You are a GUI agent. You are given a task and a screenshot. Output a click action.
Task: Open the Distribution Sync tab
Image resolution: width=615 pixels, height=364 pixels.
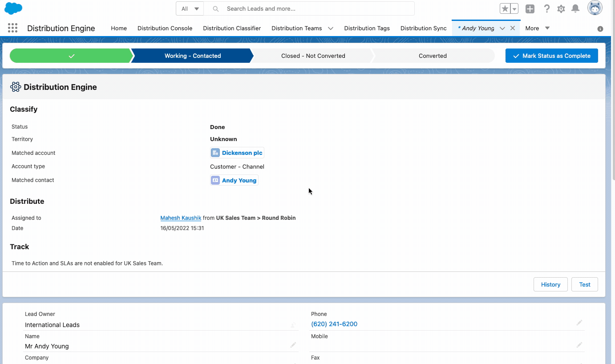point(423,28)
